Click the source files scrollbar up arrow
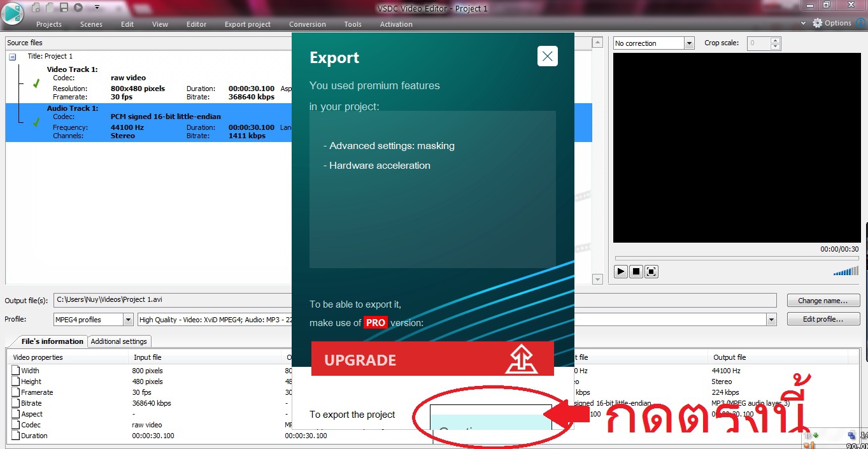The height and width of the screenshot is (449, 868). tap(597, 43)
